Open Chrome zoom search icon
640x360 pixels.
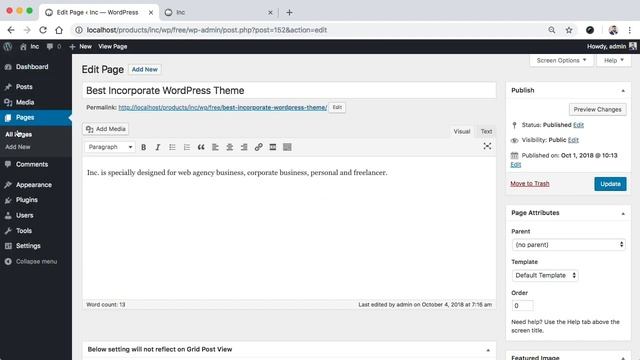tap(552, 30)
